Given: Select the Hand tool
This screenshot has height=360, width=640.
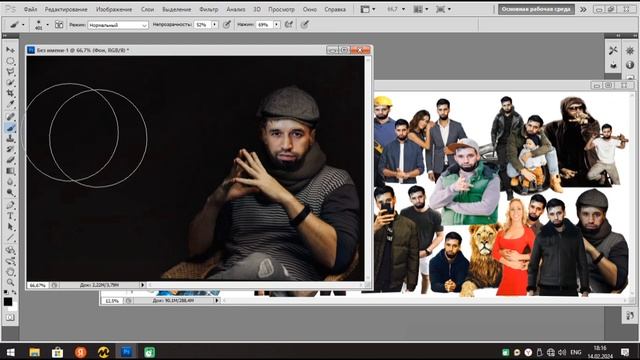Looking at the screenshot, I should [x=10, y=272].
